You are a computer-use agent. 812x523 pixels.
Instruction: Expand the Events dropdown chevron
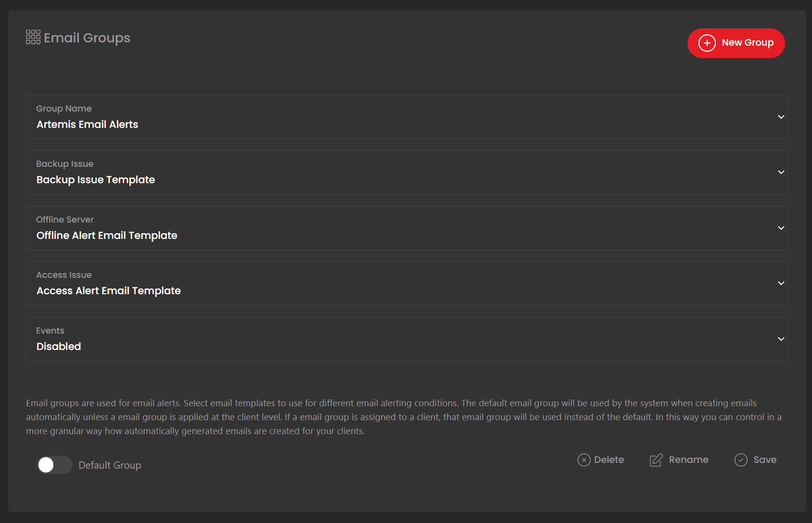coord(781,339)
